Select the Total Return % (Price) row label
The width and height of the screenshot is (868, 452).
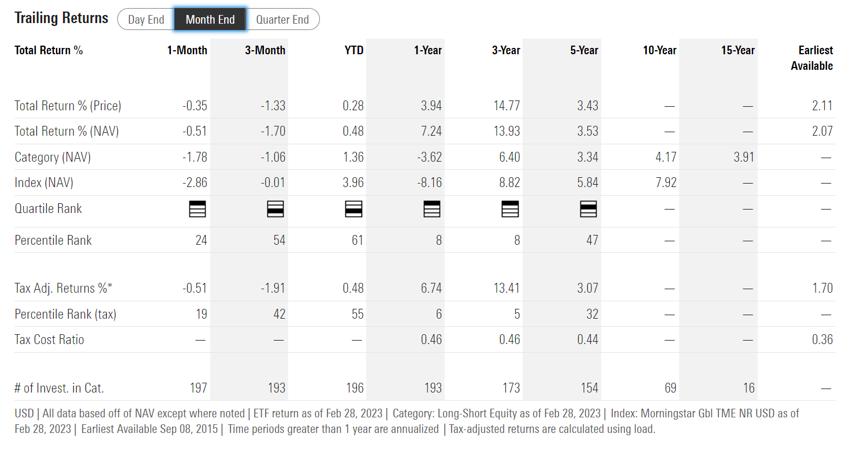click(x=68, y=106)
